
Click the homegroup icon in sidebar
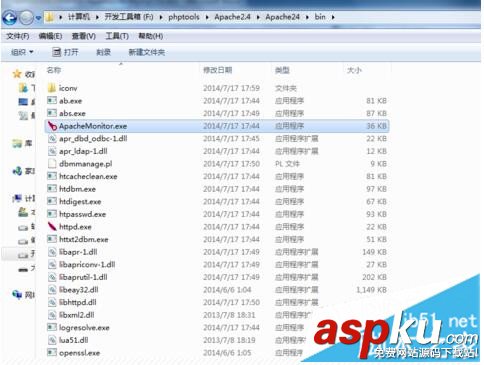pyautogui.click(x=17, y=171)
